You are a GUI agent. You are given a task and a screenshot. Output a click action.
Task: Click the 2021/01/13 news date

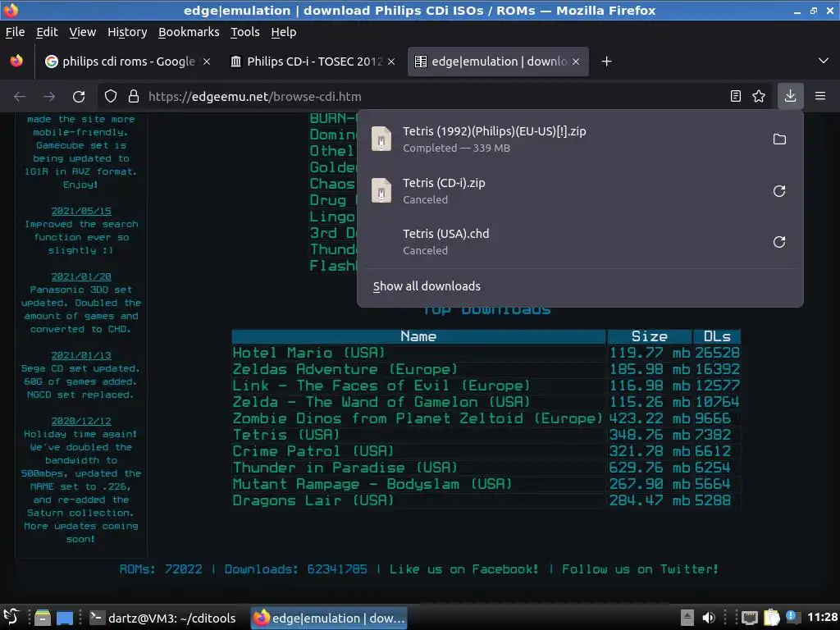(x=81, y=355)
